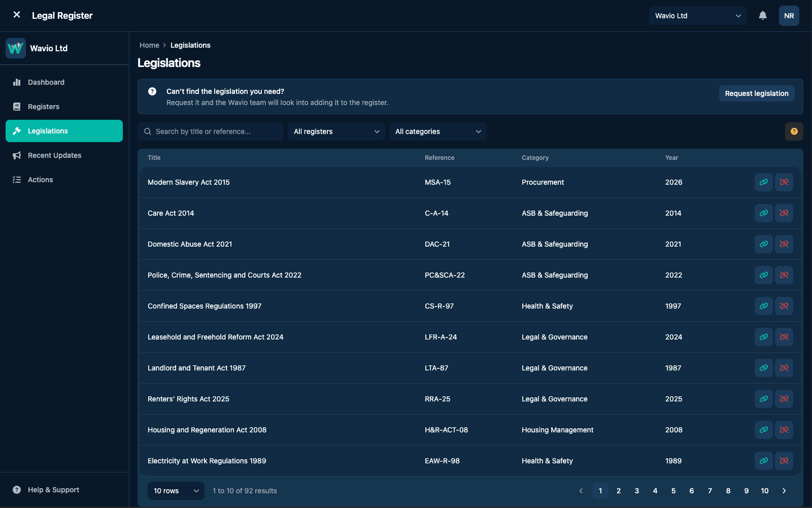Expand the All registers dropdown

click(336, 131)
